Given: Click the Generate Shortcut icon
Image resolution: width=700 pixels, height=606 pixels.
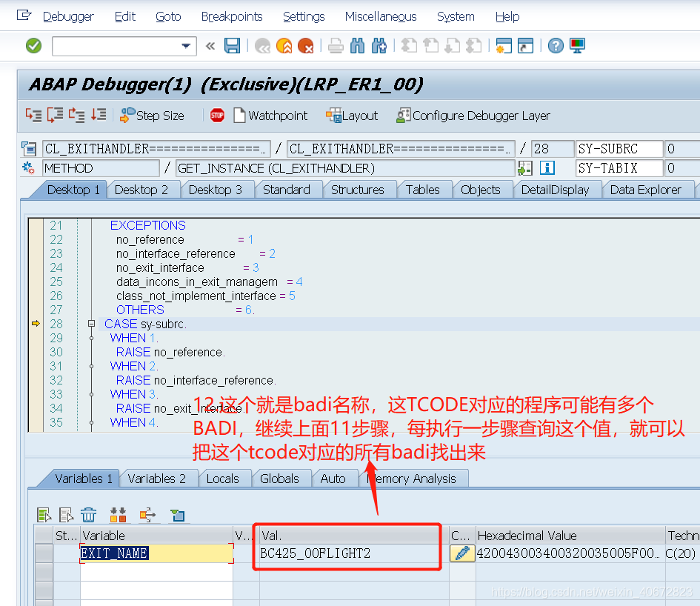Looking at the screenshot, I should click(525, 45).
